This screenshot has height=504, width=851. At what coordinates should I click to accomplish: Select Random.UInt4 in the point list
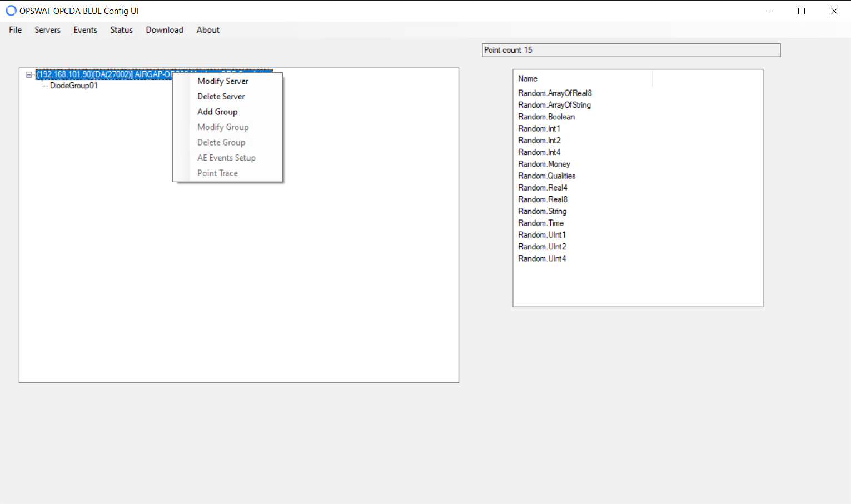pyautogui.click(x=542, y=258)
